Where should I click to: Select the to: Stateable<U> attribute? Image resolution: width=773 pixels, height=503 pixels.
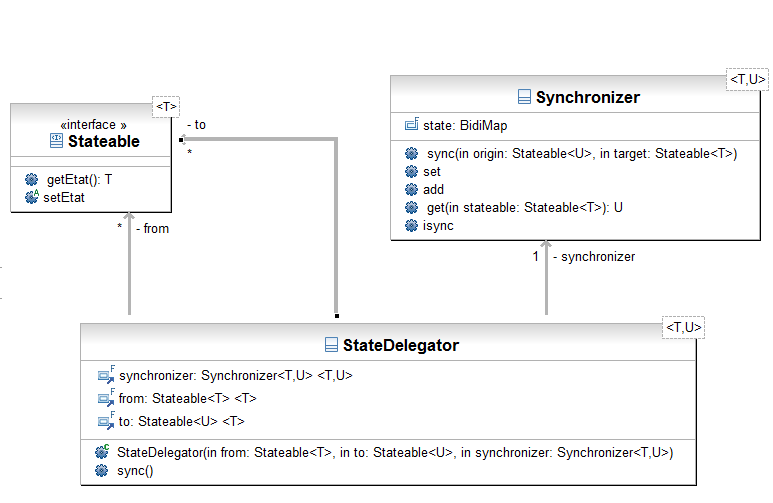click(181, 421)
